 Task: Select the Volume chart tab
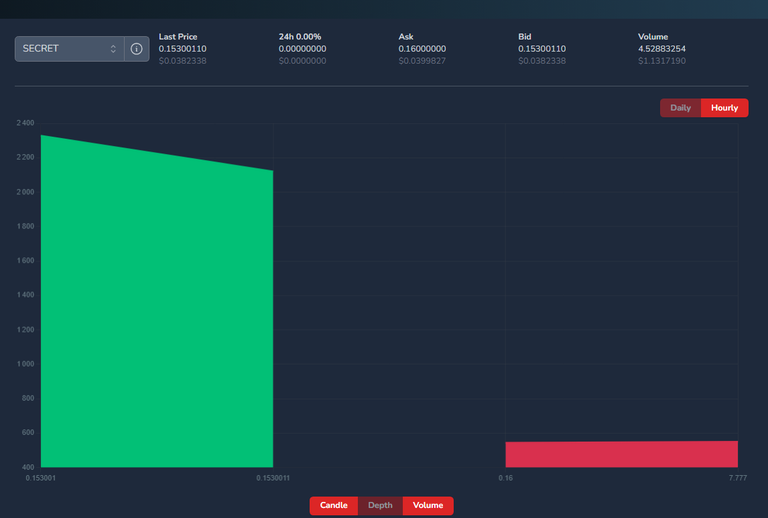click(x=428, y=505)
